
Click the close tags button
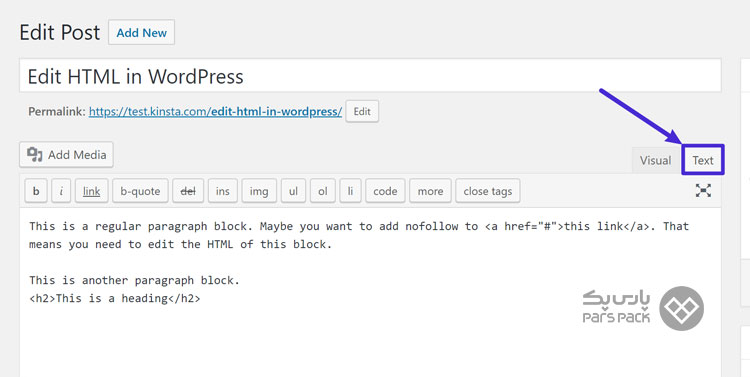[x=487, y=191]
